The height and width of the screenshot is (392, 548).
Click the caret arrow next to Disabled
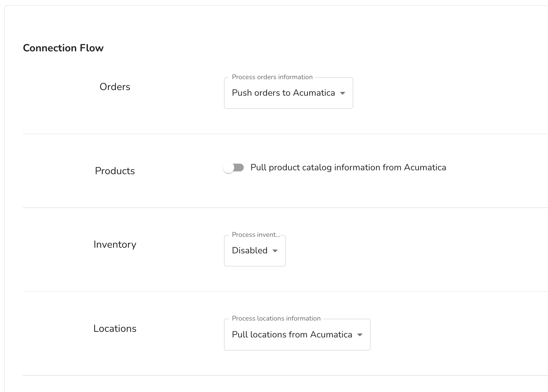275,251
